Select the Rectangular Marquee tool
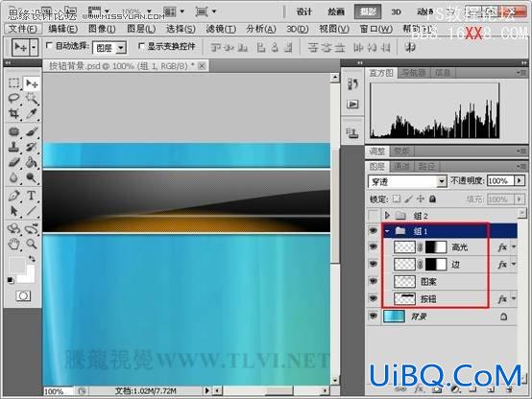The image size is (532, 399). (13, 83)
